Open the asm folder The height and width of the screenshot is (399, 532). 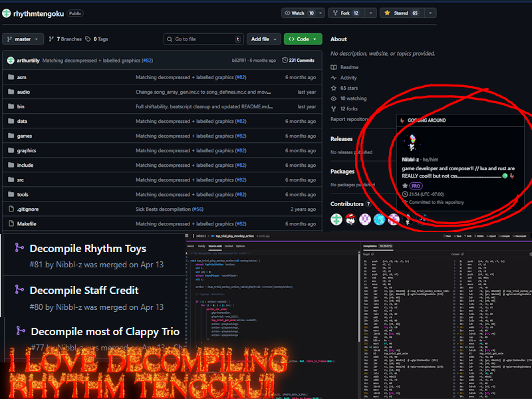pos(22,77)
